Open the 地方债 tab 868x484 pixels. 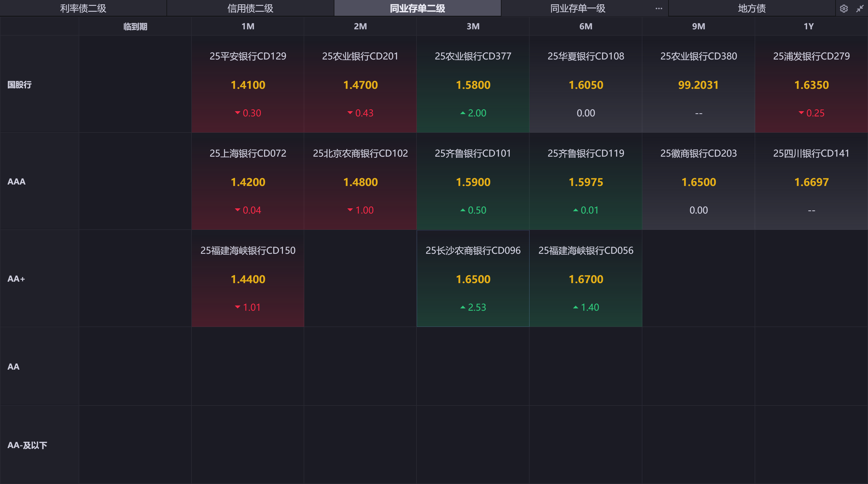(x=752, y=8)
